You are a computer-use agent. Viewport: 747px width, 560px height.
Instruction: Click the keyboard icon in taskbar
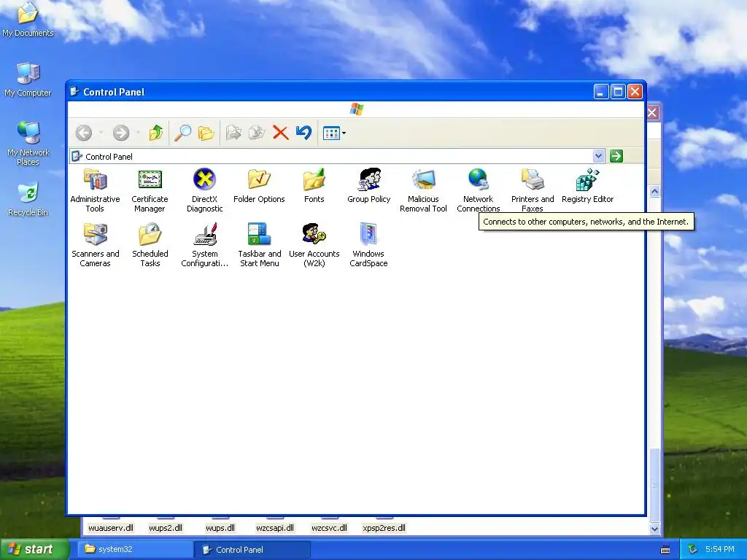point(665,550)
